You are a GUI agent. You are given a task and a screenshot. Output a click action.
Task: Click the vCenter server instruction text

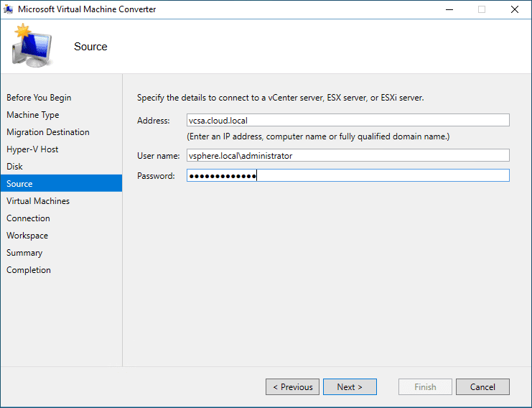pyautogui.click(x=280, y=98)
